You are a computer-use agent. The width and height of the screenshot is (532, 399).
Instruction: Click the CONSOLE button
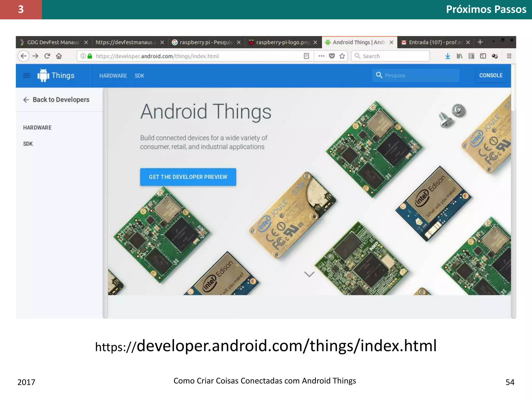coord(491,75)
